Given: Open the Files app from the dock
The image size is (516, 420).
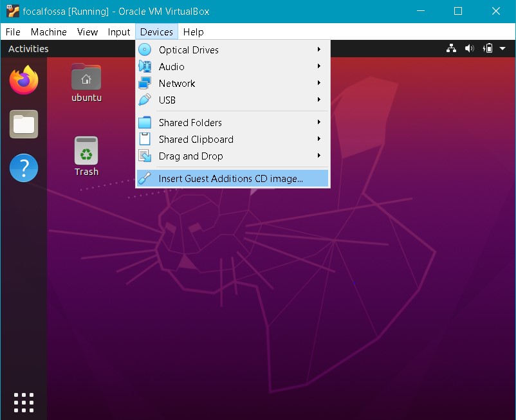Looking at the screenshot, I should pyautogui.click(x=23, y=124).
